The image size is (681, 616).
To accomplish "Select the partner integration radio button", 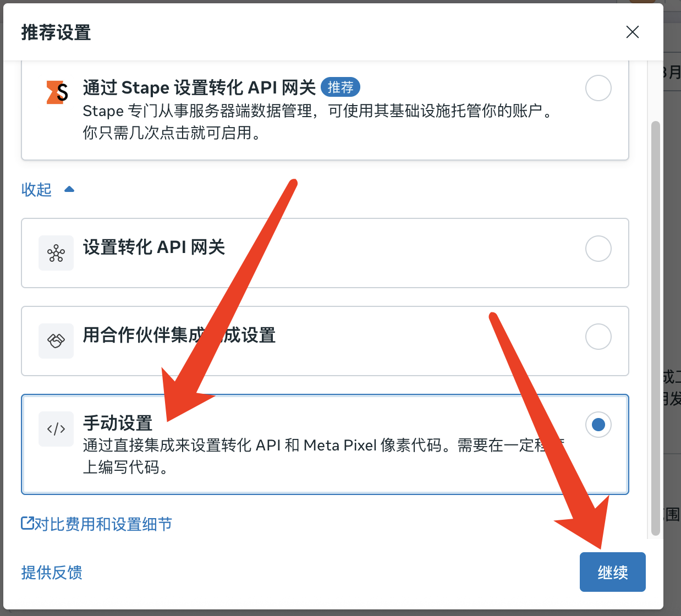I will point(598,337).
